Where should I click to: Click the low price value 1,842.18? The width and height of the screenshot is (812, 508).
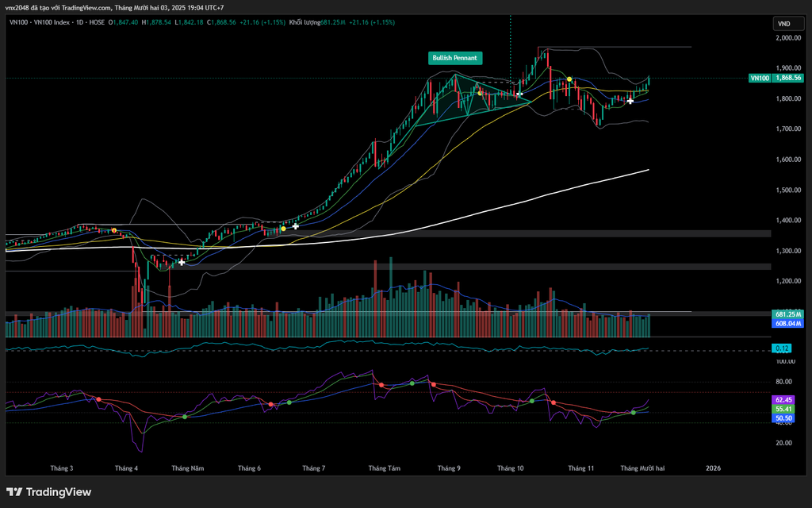pyautogui.click(x=190, y=22)
